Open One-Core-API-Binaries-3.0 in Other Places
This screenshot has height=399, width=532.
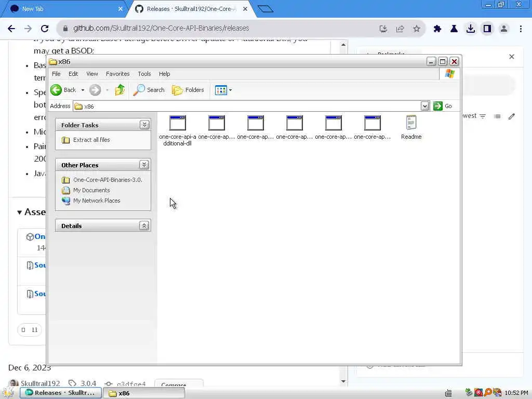tap(108, 180)
